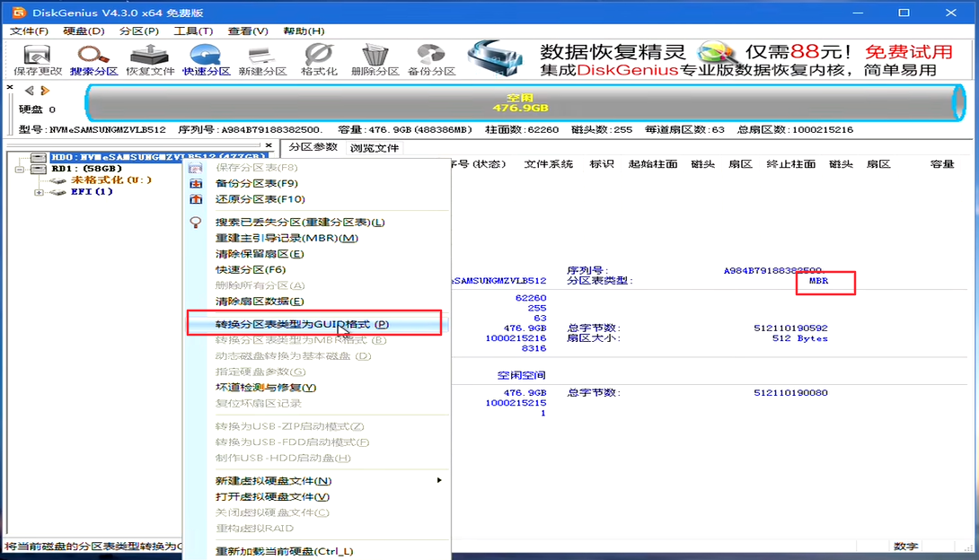
Task: Click the magnifier icon beside 搜索已丢失分区
Action: 196,222
